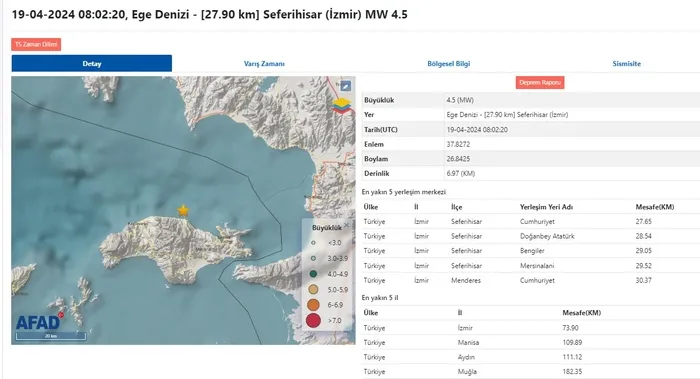Click the Yer value Ege Denizi Seferihisar
Viewport: 700px width, 379px height.
(507, 115)
